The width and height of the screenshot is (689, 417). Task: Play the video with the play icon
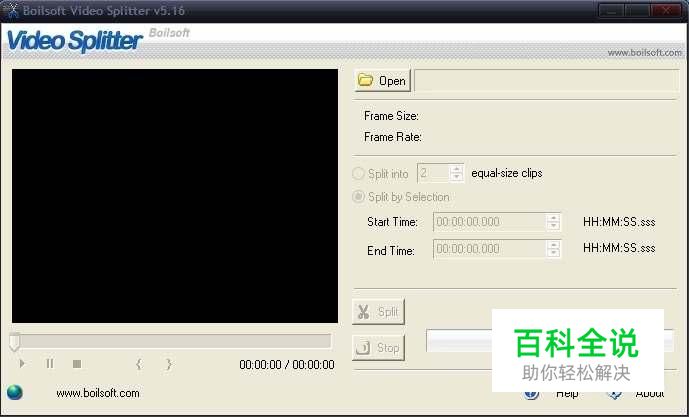[x=22, y=364]
